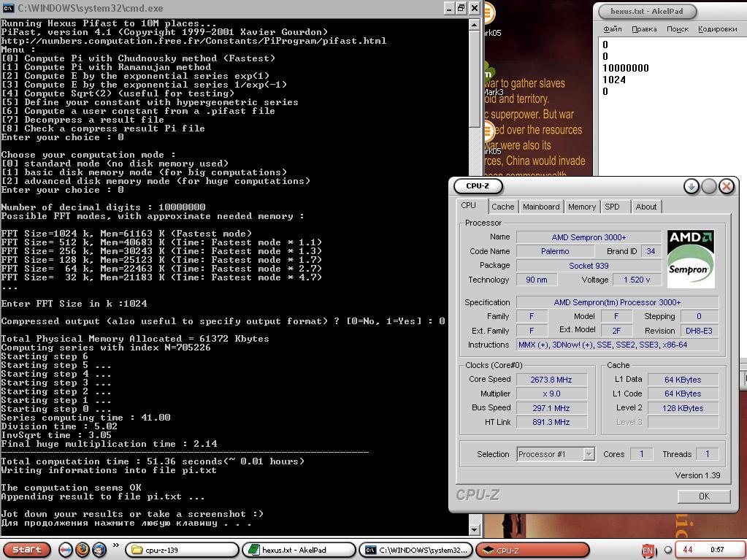Click the Level 2 value 128 KBytes
Viewport: 747px width, 560px height.
coord(683,408)
